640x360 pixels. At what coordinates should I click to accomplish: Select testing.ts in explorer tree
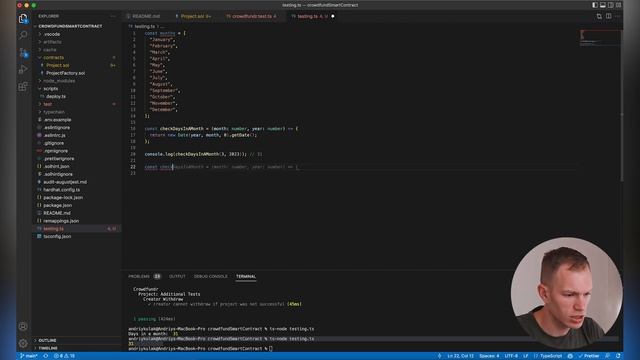77,229
